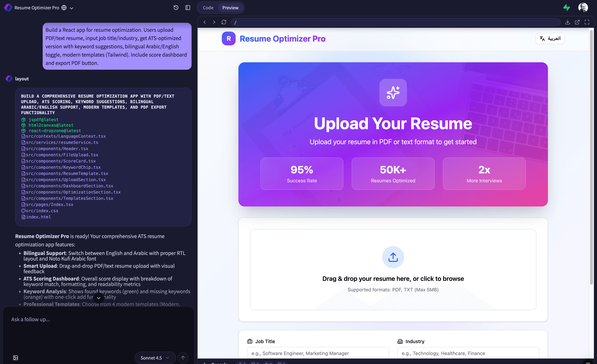Open src/components/ScoreCard.tsx file link

tap(61, 161)
